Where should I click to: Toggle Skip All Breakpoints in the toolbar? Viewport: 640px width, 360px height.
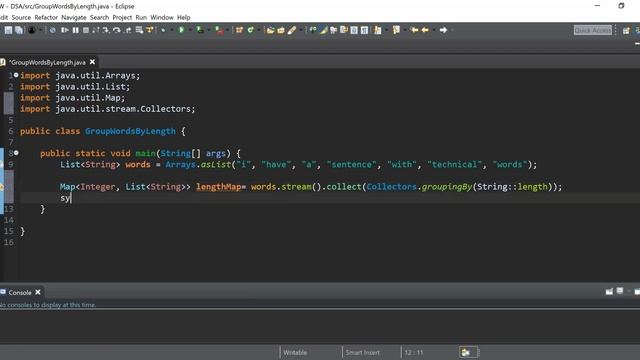click(52, 30)
